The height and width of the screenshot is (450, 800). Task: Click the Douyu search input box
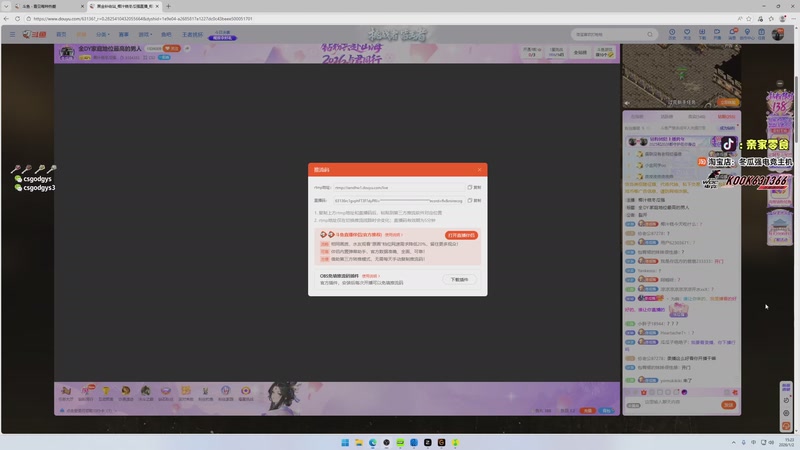pyautogui.click(x=607, y=34)
